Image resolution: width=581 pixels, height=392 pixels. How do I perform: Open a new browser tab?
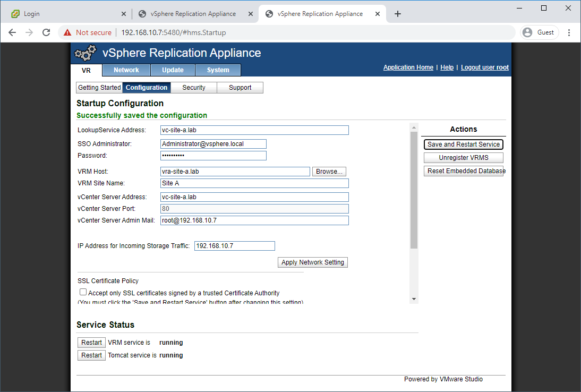[x=398, y=14]
